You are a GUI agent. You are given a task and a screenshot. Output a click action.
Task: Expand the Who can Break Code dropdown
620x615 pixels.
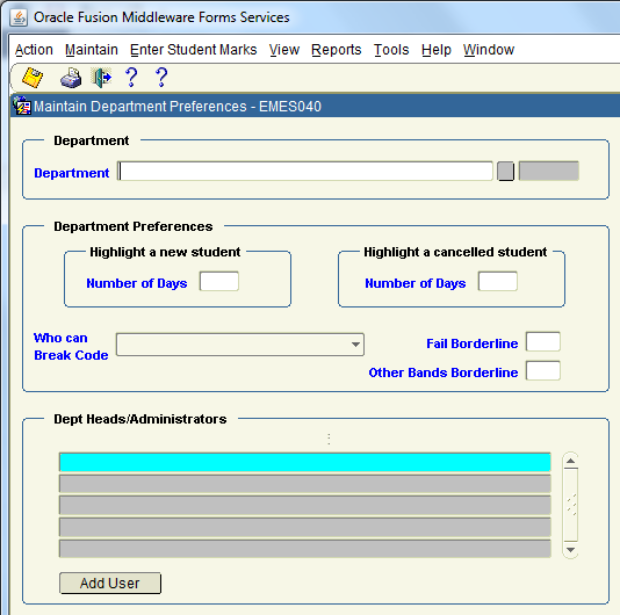coord(356,345)
